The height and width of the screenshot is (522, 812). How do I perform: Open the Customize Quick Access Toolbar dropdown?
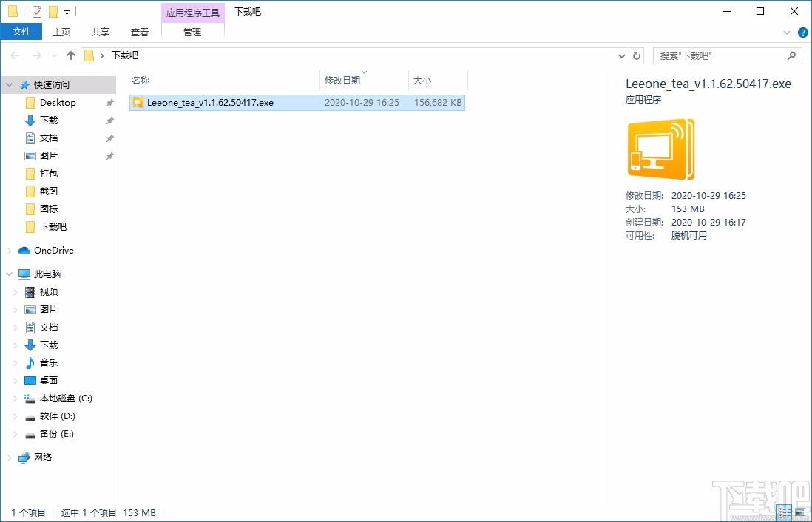(67, 13)
